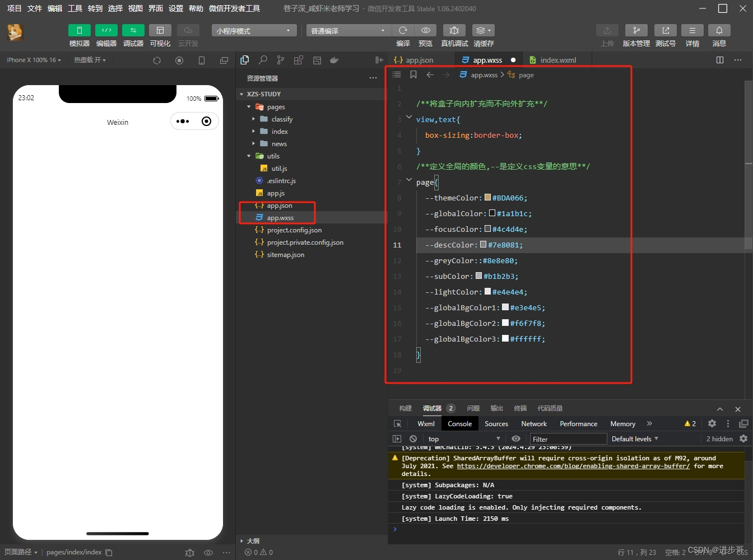Open the 工具 menu
Viewport: 753px width, 560px height.
pos(75,8)
